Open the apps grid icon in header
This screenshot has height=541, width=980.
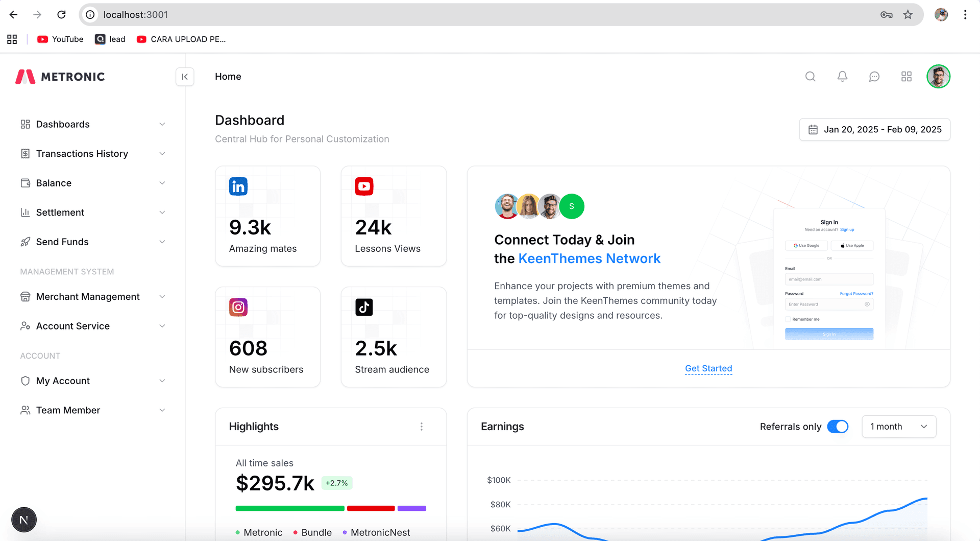tap(906, 76)
